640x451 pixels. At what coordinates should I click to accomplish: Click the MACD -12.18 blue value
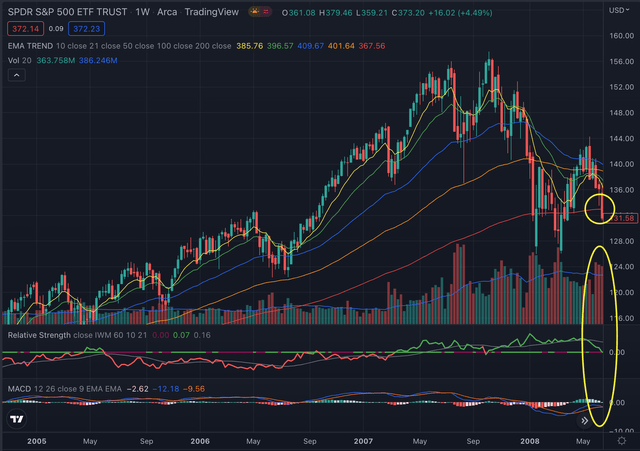[166, 389]
